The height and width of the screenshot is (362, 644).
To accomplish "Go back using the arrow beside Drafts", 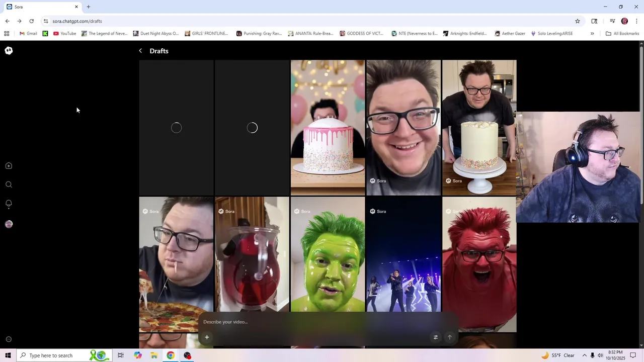I will click(x=140, y=51).
